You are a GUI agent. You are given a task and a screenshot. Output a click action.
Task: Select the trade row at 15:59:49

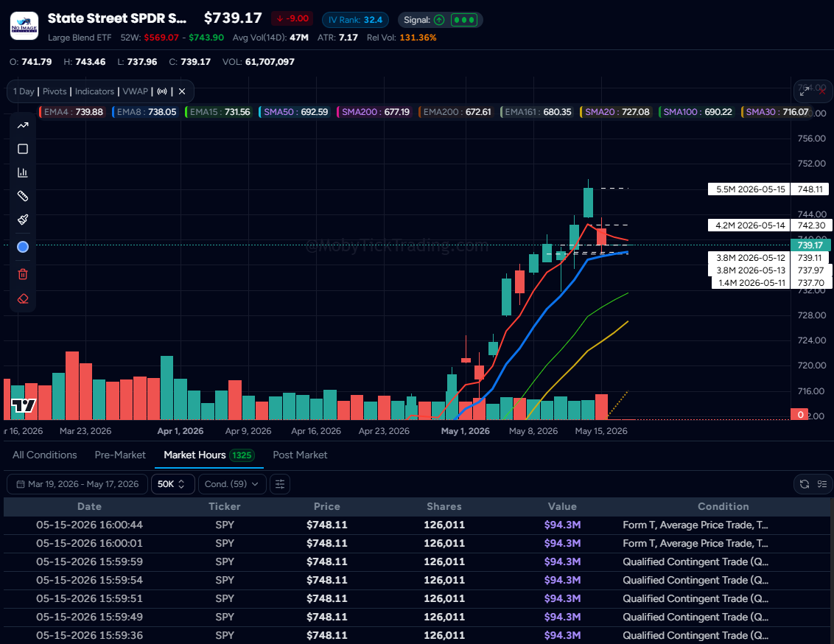[416, 617]
